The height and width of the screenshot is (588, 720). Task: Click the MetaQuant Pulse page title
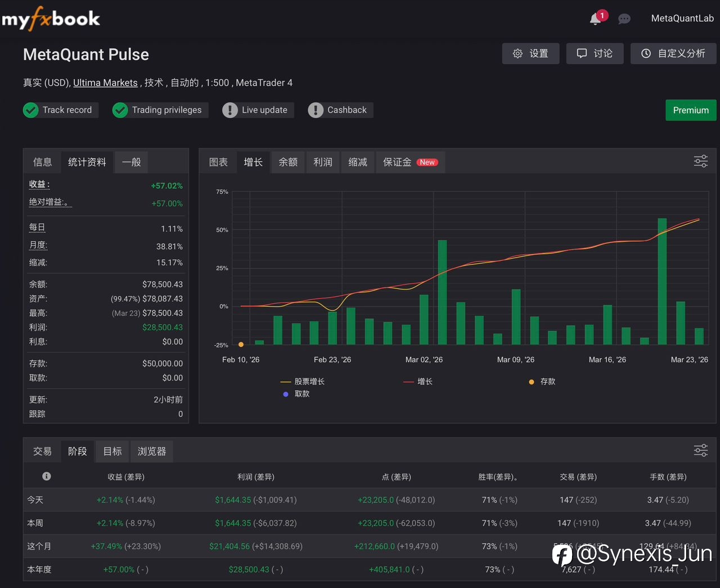point(86,55)
